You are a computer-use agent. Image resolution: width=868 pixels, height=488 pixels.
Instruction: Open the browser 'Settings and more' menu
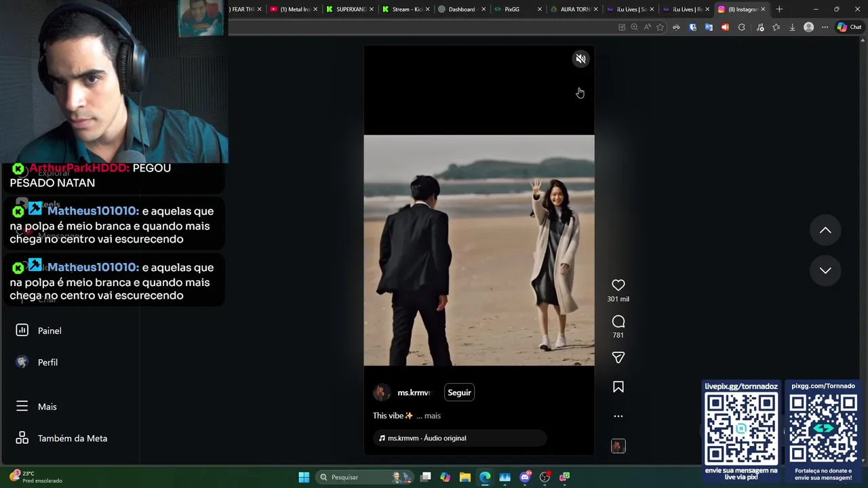(x=825, y=27)
